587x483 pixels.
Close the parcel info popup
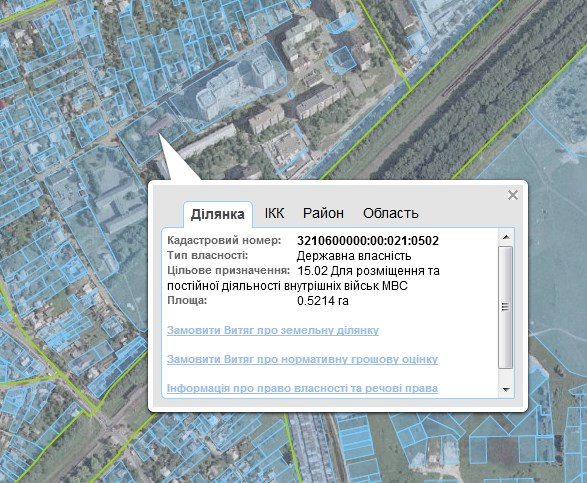point(513,195)
